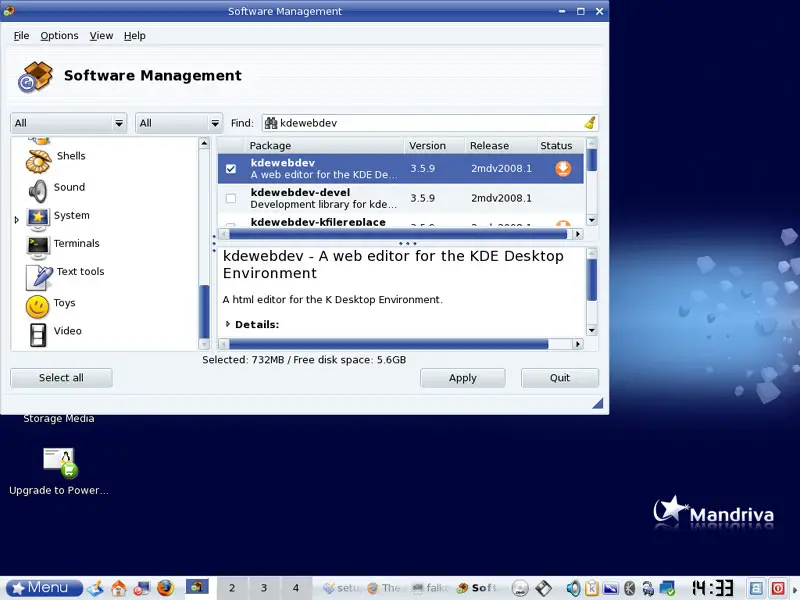Switch to virtual desktop 2
Screen dimensions: 800x600
[232, 588]
